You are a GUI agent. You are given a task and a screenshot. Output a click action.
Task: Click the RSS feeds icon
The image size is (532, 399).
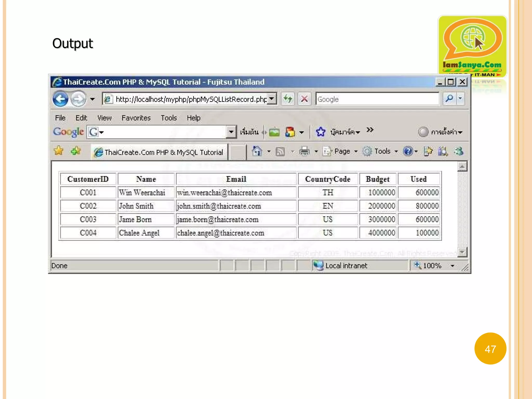[x=280, y=151]
